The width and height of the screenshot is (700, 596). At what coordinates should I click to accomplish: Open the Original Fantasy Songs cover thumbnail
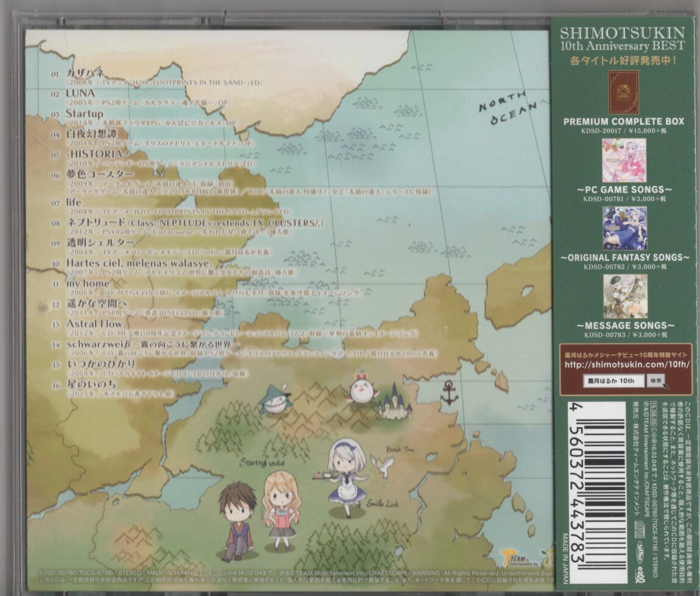(x=624, y=228)
